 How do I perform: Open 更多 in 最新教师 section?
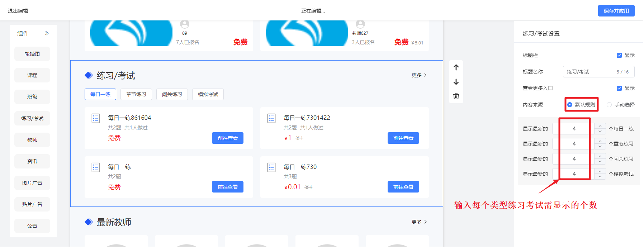tap(419, 222)
